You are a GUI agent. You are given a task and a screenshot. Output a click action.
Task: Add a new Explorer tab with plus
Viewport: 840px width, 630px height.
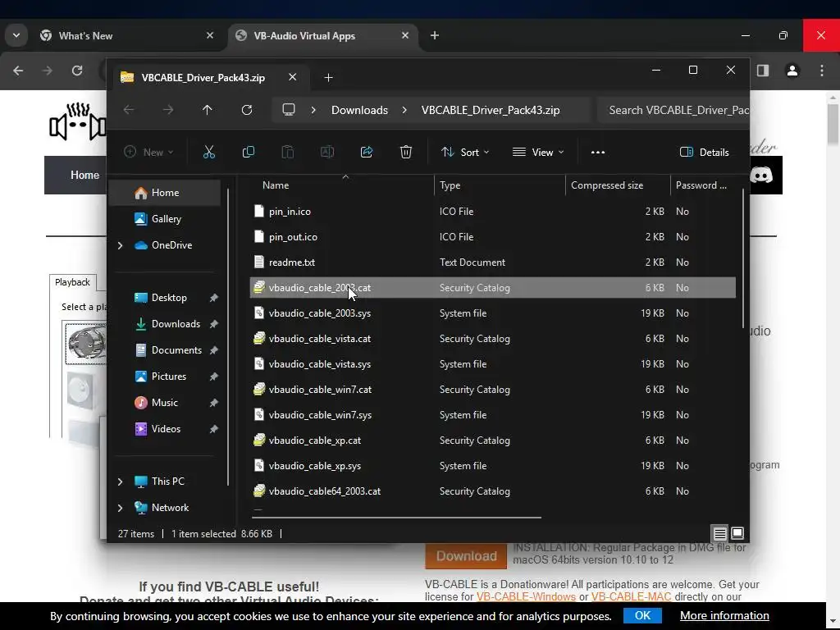tap(328, 78)
